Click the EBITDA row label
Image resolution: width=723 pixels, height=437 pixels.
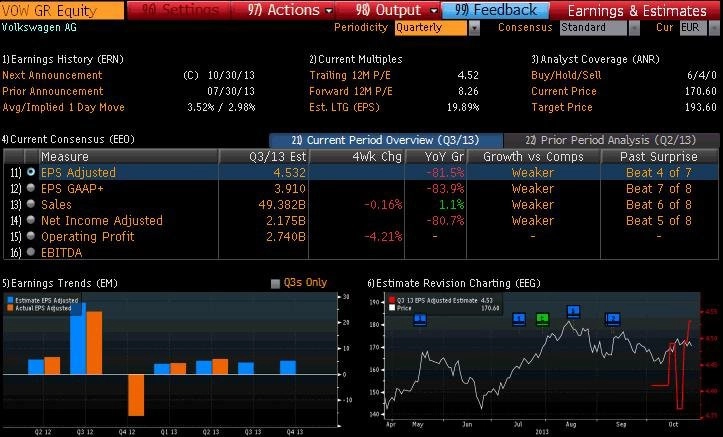tap(61, 253)
